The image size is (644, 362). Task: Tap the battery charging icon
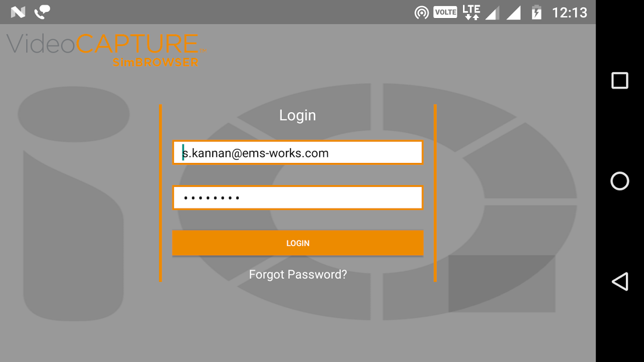coord(536,12)
